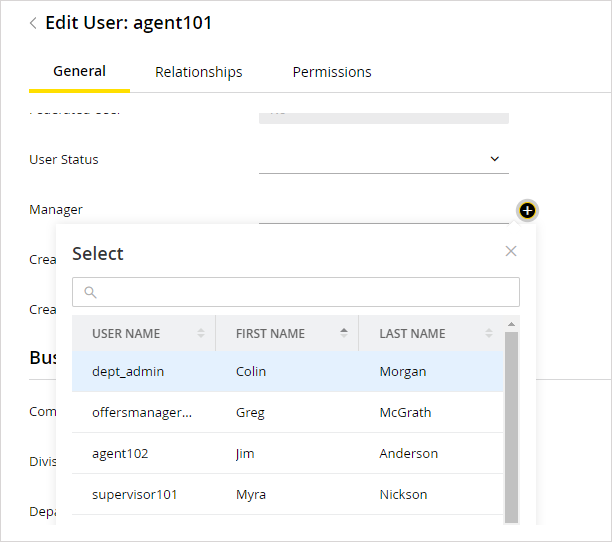Select the dept_admin row
This screenshot has height=542, width=612.
click(x=288, y=371)
